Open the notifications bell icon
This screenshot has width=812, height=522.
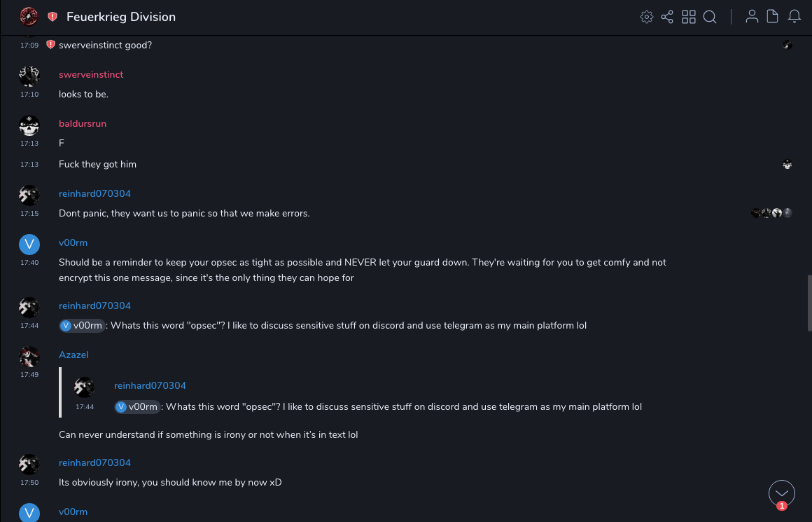(794, 17)
